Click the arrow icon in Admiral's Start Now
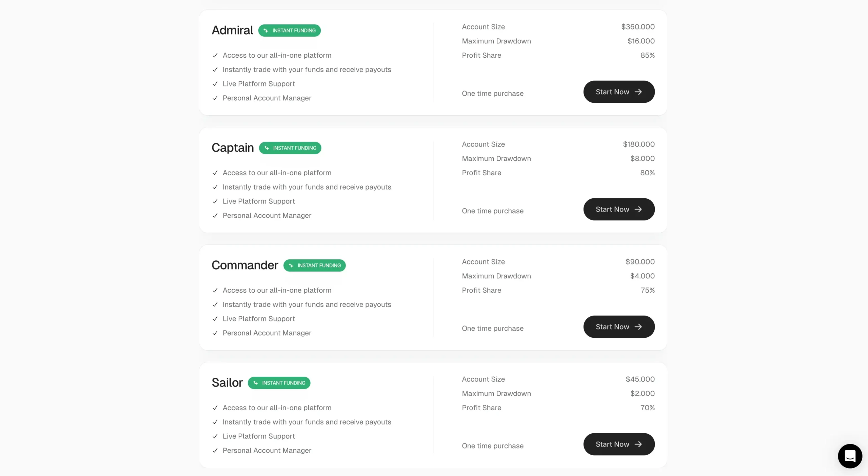This screenshot has width=868, height=476. pyautogui.click(x=638, y=92)
